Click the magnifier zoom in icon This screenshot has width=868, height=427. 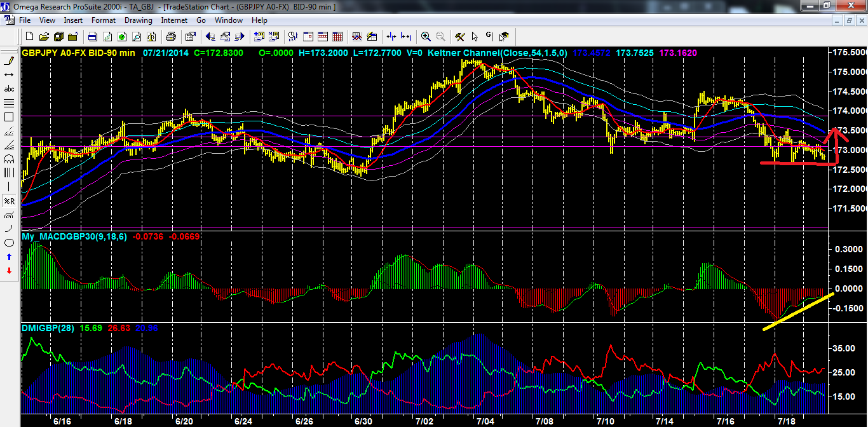425,36
